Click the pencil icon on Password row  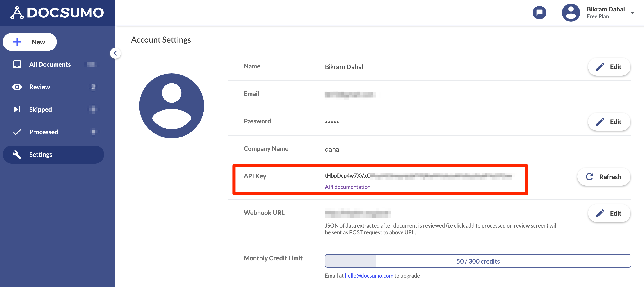(600, 122)
